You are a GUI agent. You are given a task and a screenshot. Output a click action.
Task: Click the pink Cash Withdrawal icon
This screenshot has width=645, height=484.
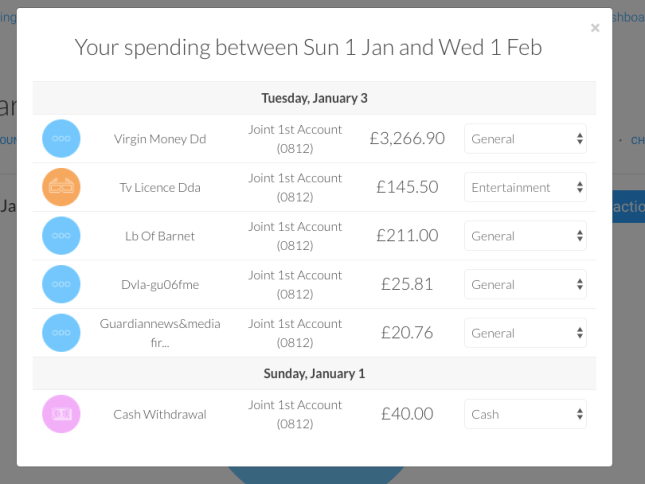pos(61,414)
